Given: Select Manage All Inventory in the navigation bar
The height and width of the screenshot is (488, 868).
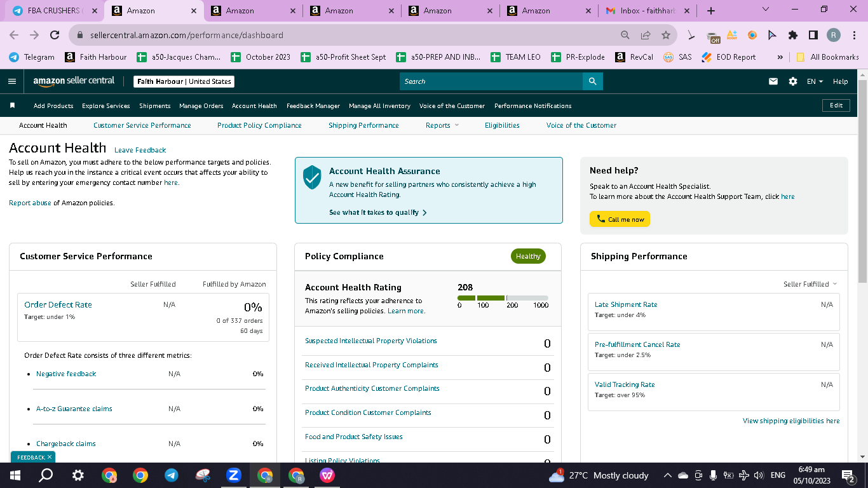Looking at the screenshot, I should tap(379, 105).
